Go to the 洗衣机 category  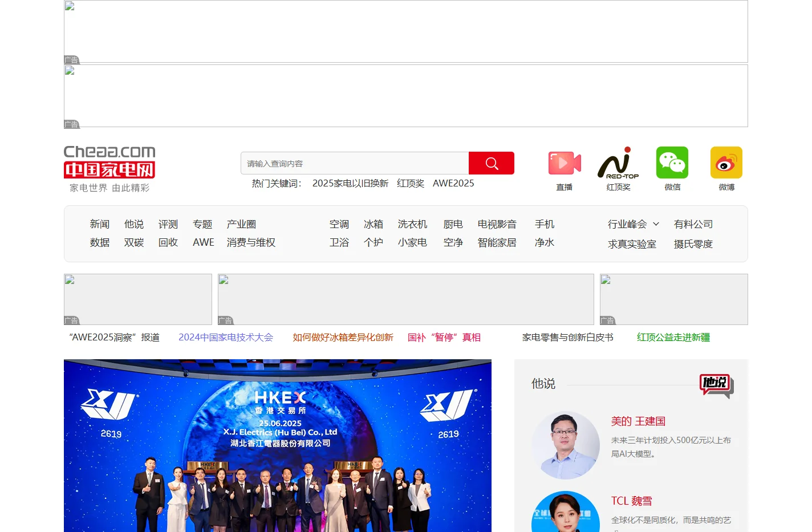(x=412, y=224)
